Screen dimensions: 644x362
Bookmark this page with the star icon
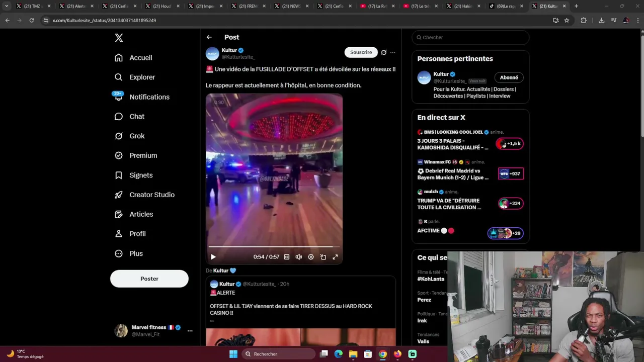pyautogui.click(x=567, y=20)
